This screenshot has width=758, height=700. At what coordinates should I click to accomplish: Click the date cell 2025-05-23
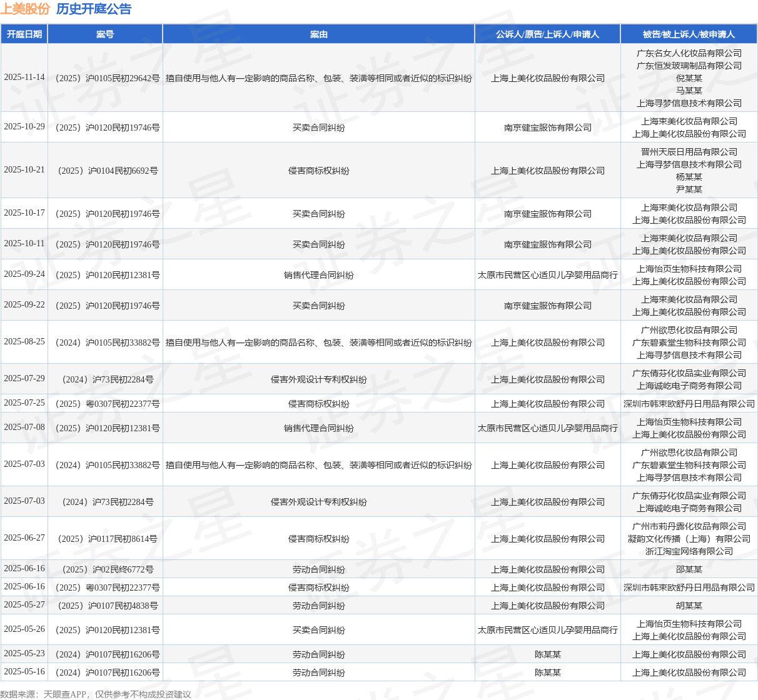point(24,654)
